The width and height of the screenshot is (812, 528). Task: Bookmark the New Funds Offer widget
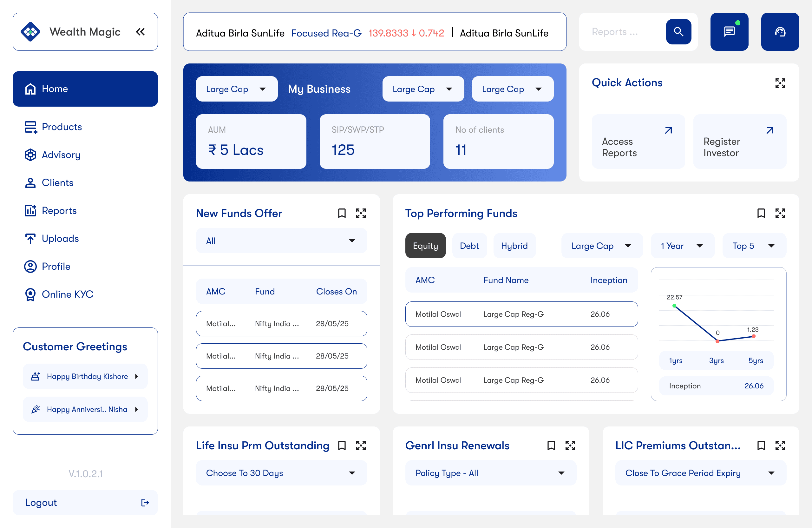coord(342,213)
